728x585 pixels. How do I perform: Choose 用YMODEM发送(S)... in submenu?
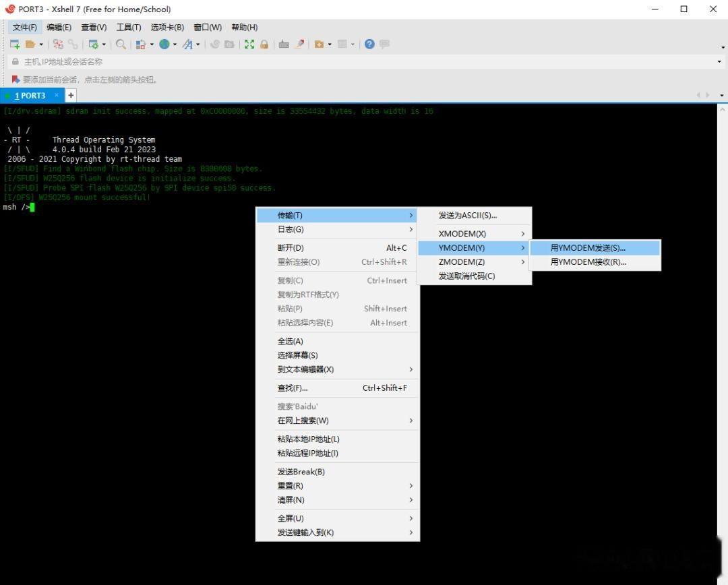tap(595, 248)
